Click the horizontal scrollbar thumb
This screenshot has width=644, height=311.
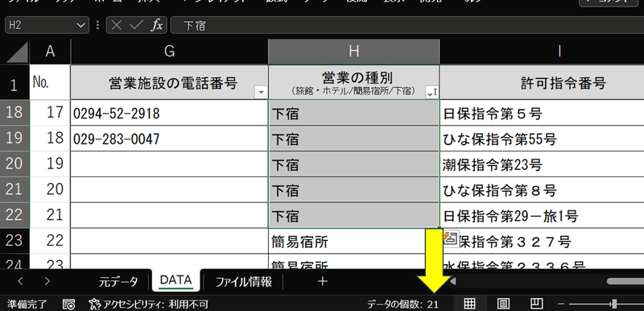click(625, 281)
